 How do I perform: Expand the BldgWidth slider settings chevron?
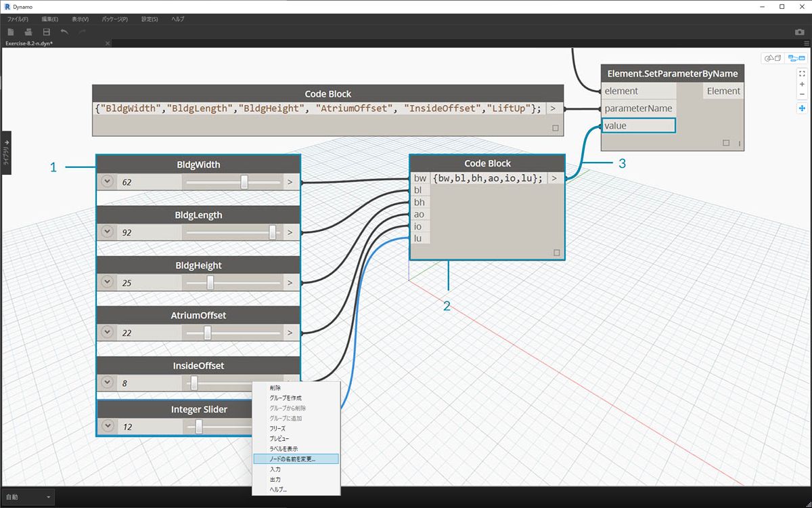[x=107, y=182]
